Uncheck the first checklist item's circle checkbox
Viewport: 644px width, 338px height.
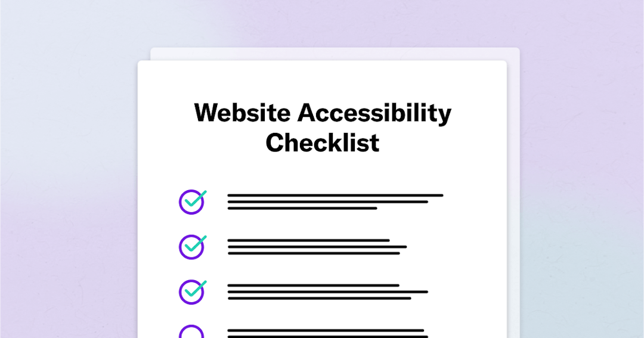click(191, 202)
